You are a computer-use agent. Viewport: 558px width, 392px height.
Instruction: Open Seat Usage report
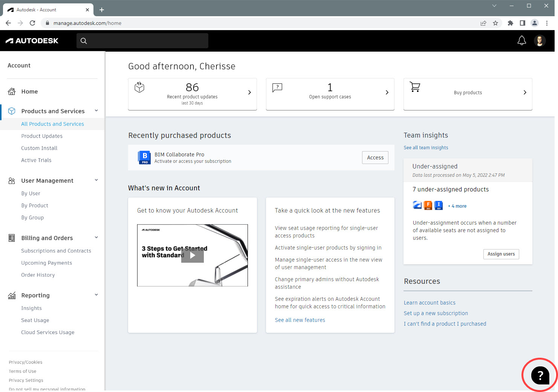(35, 320)
